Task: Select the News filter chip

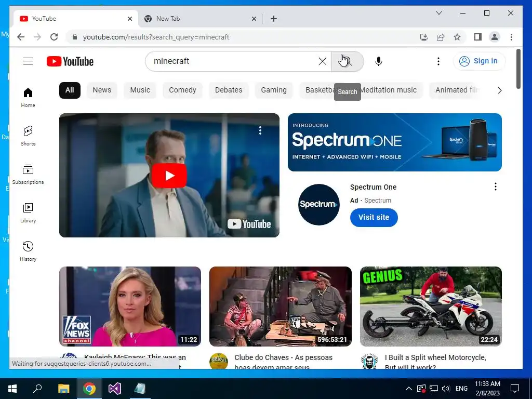Action: point(102,90)
